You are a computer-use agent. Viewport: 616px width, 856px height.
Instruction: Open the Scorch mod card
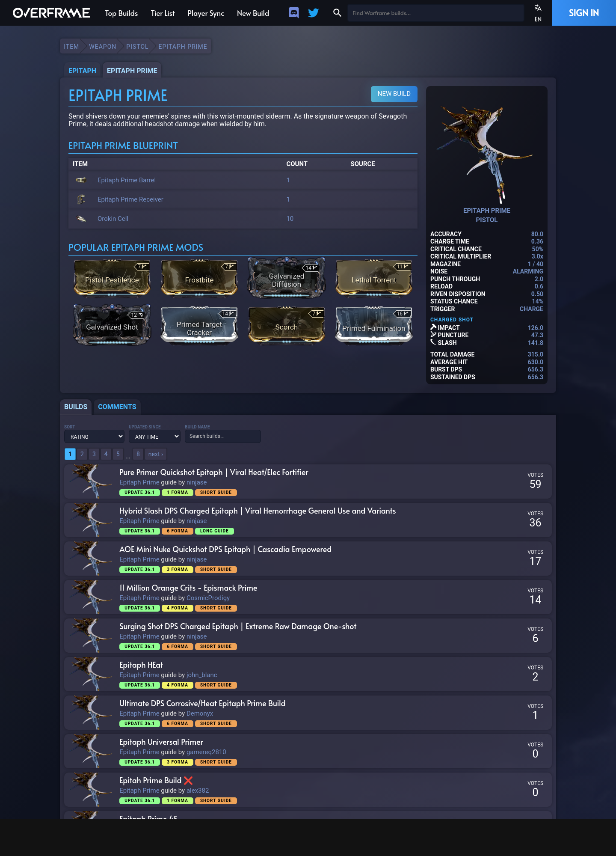(287, 325)
